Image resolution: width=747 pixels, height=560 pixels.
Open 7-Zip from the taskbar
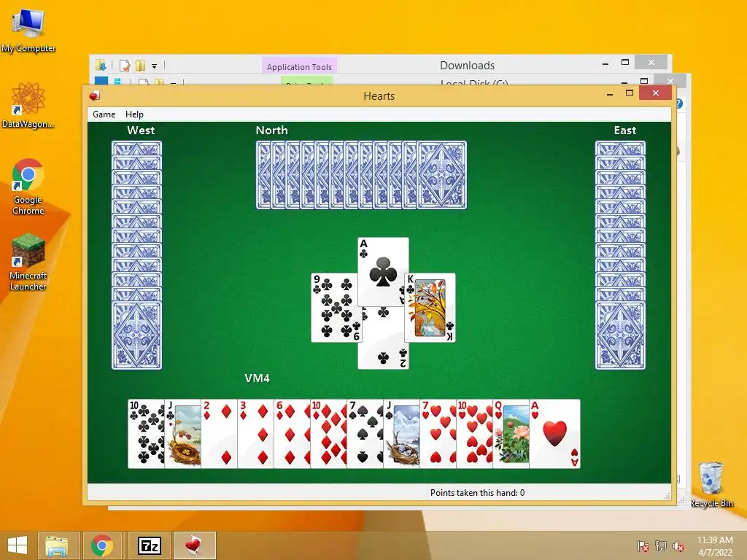pos(149,545)
